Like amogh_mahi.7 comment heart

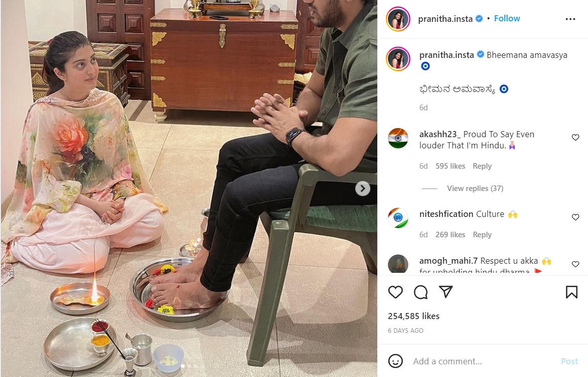(575, 264)
